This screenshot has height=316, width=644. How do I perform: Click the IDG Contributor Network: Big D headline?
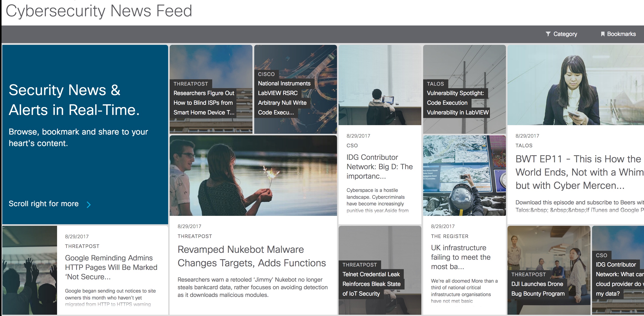[x=379, y=166]
